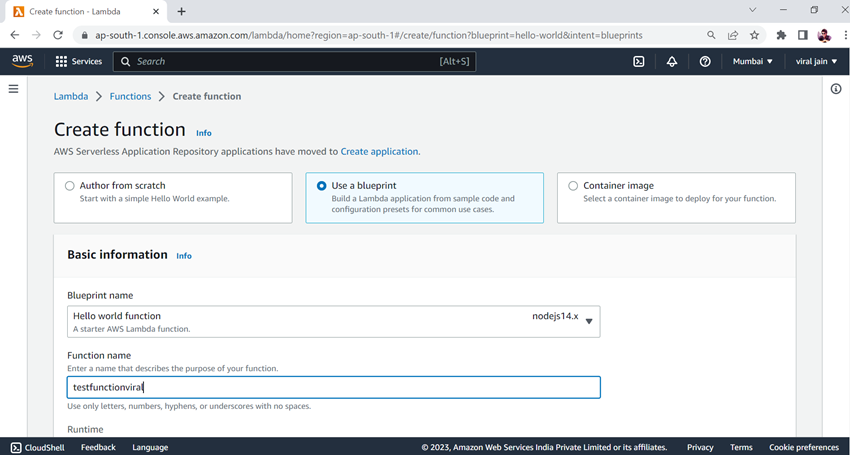Expand the Blueprint name dropdown
Screen dimensions: 850x455
(x=333, y=322)
